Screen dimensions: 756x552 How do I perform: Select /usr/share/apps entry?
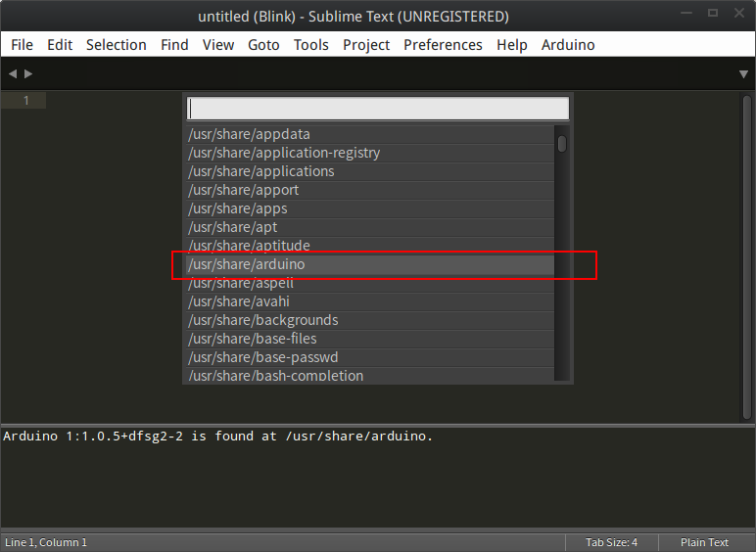tap(370, 208)
